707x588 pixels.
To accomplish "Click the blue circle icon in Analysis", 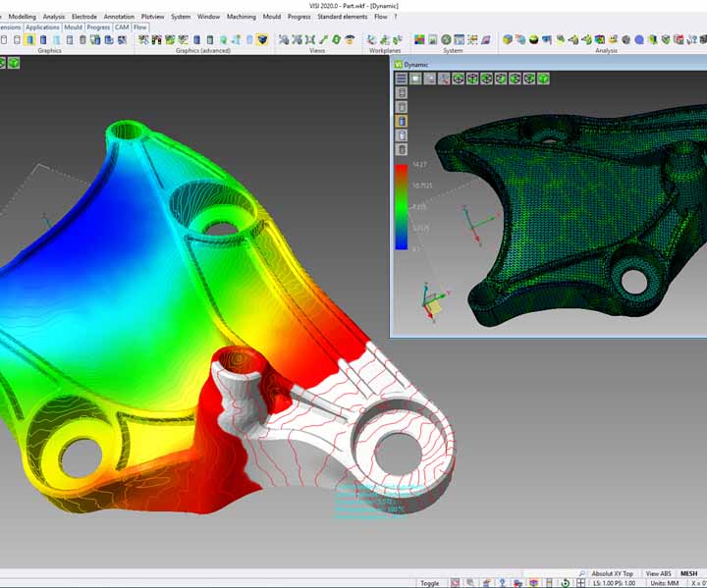I will [639, 40].
